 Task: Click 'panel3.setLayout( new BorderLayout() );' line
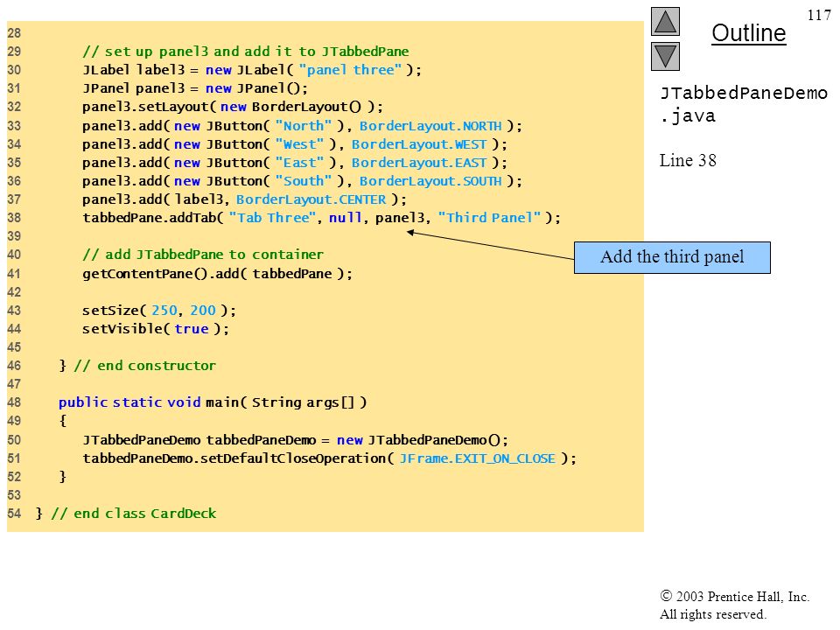(233, 107)
